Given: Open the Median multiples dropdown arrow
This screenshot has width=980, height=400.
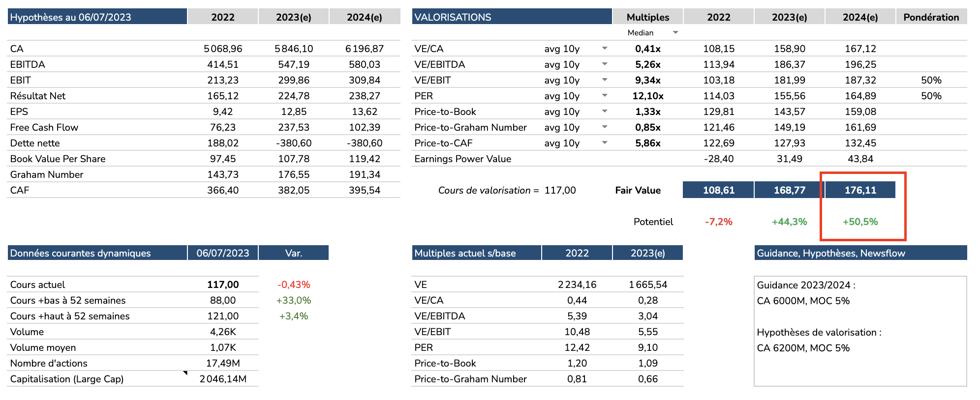Looking at the screenshot, I should click(x=675, y=32).
